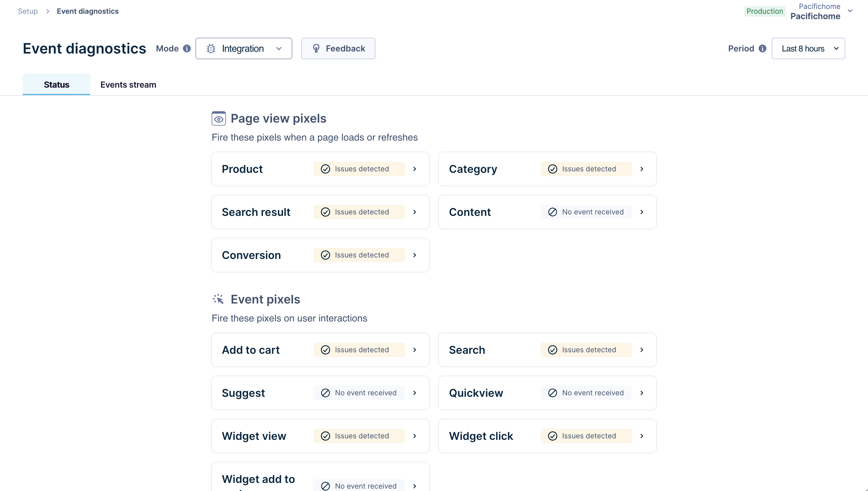Viewport: 868px width, 491px height.
Task: Expand the Pacifichome account switcher chevron
Action: point(850,11)
